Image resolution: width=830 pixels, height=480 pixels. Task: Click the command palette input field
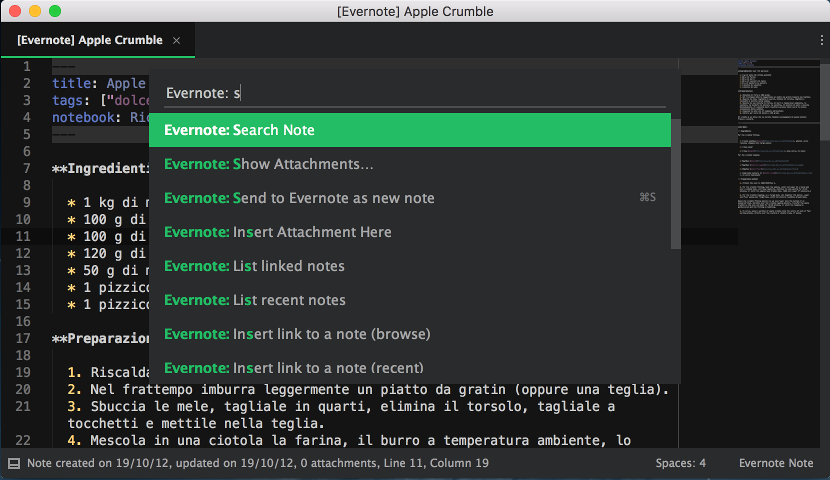(415, 93)
